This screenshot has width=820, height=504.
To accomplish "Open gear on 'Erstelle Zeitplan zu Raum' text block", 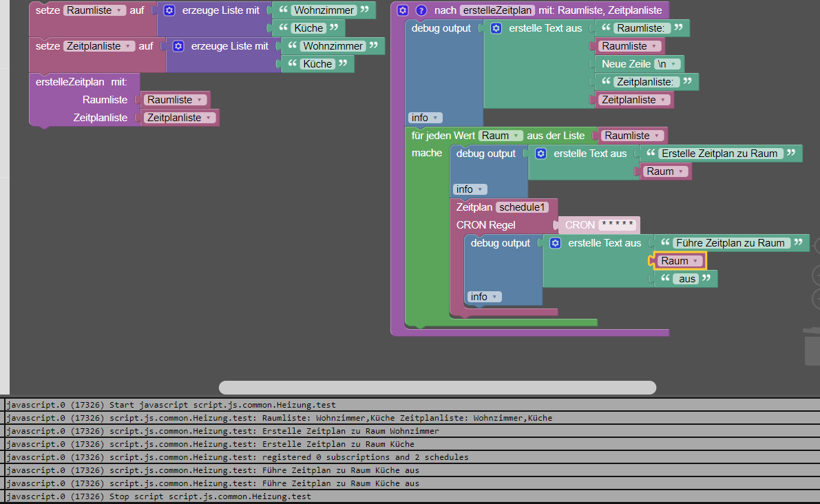I will point(541,154).
